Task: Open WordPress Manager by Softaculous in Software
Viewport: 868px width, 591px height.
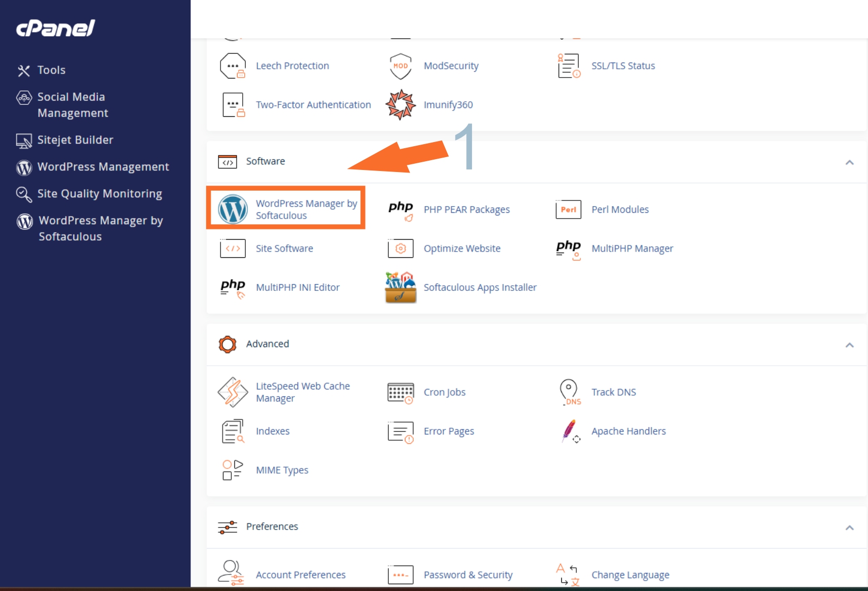Action: [306, 209]
